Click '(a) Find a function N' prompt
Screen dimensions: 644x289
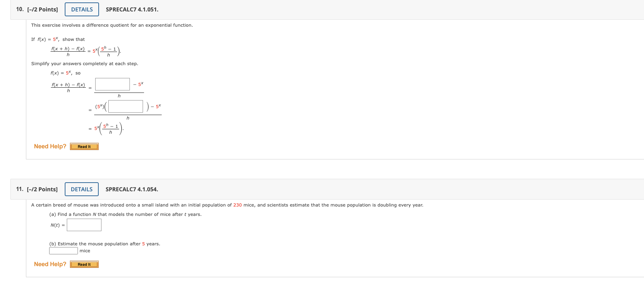[x=125, y=214]
